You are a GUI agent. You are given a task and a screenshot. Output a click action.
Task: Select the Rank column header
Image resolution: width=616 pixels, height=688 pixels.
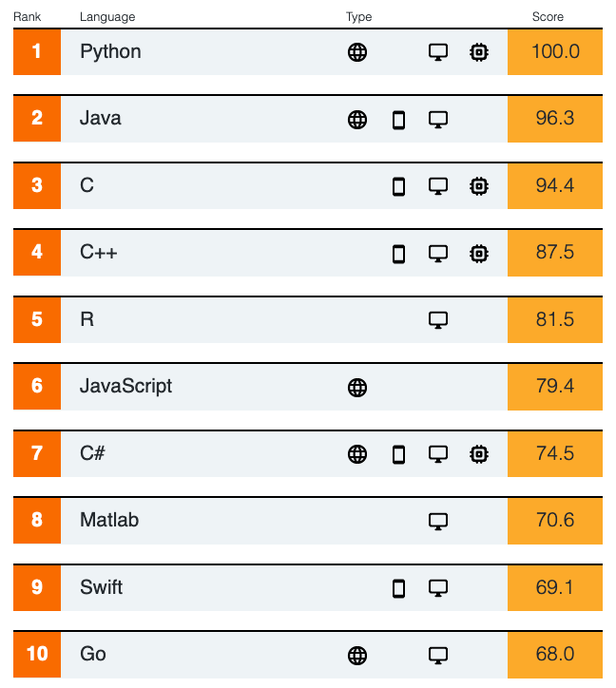pyautogui.click(x=27, y=17)
